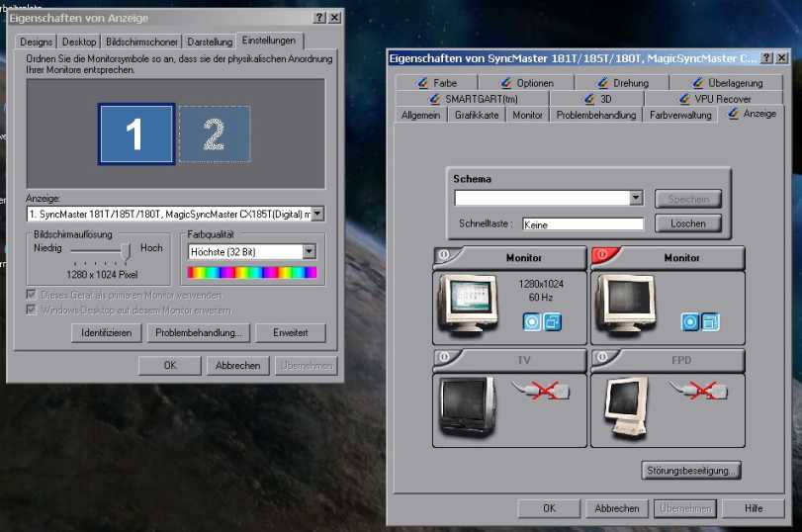Select monitor 1 in the arrangement preview
Image resolution: width=802 pixels, height=532 pixels.
tap(136, 133)
